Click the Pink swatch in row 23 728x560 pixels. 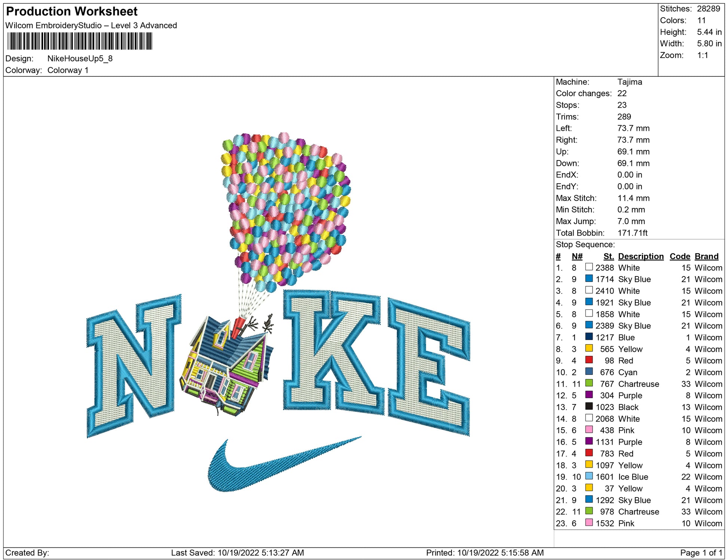point(589,522)
